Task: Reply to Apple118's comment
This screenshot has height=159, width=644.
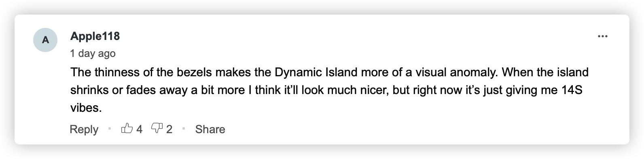Action: pos(84,129)
